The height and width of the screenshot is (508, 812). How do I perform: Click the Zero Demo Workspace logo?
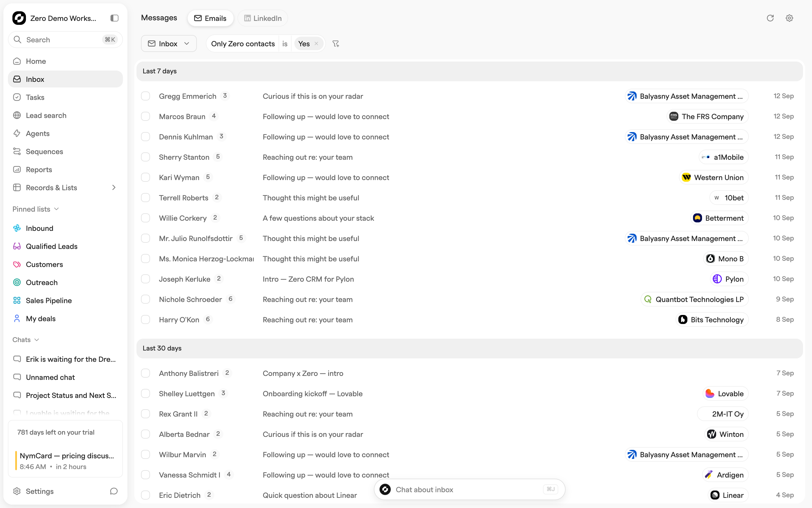19,18
